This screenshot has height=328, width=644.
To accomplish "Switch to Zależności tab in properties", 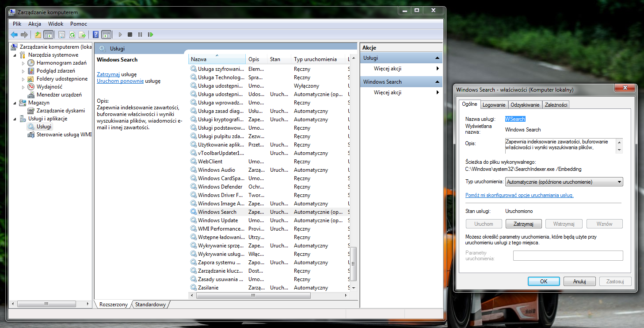I will (556, 105).
